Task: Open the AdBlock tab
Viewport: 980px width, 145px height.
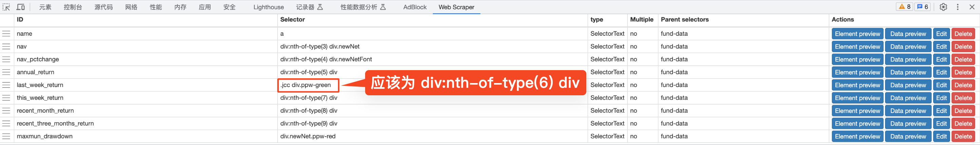Action: [x=415, y=7]
